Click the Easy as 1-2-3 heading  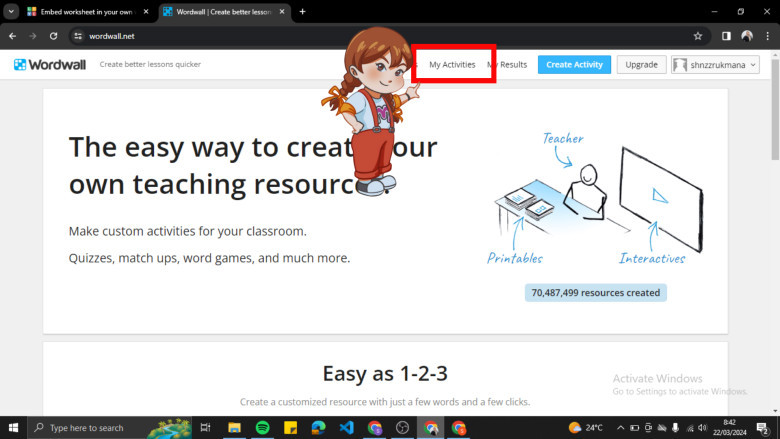(x=385, y=373)
